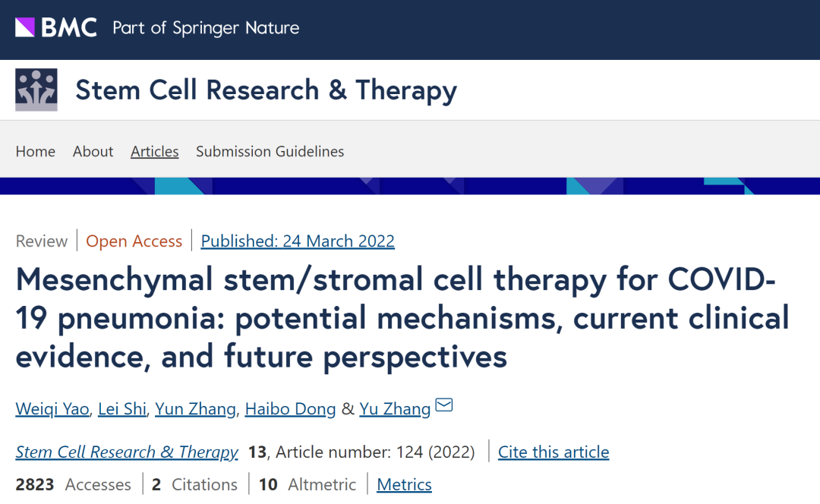Open author Weiqi Yao's profile
This screenshot has width=820, height=504.
pos(52,408)
